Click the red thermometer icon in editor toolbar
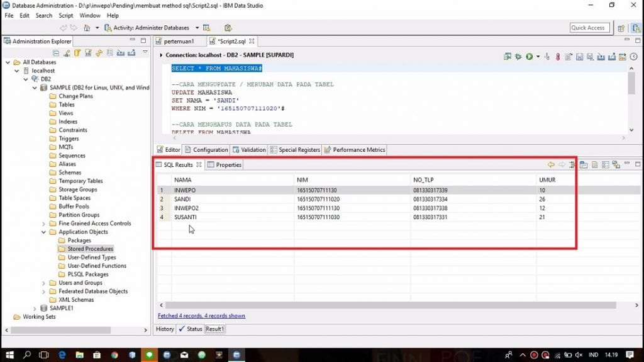 coord(557,57)
